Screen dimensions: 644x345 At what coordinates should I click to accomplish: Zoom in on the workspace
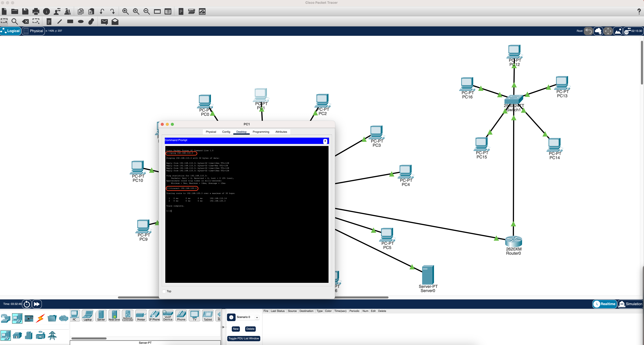point(125,11)
